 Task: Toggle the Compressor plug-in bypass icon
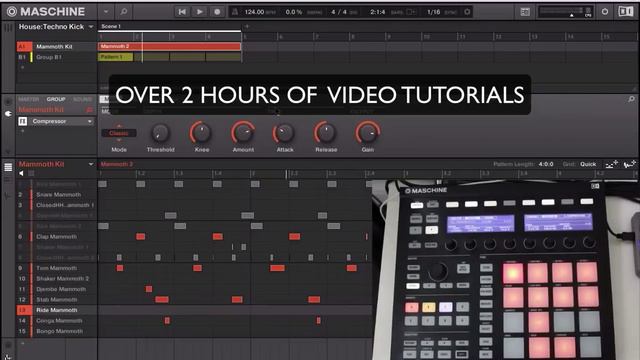click(23, 121)
